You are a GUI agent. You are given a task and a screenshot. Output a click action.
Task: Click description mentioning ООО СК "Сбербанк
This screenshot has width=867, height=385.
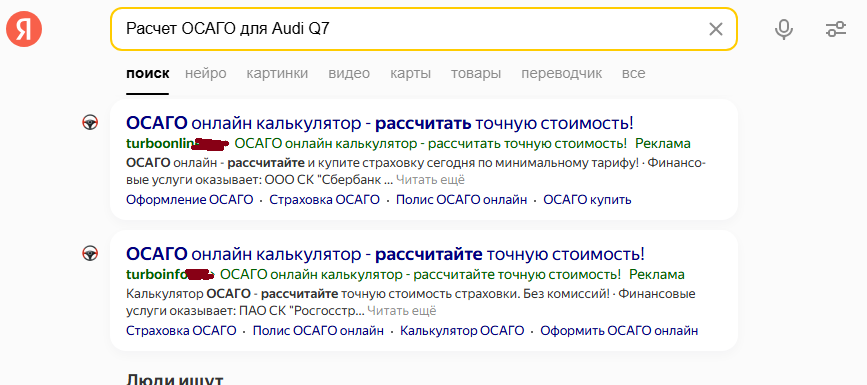click(416, 171)
